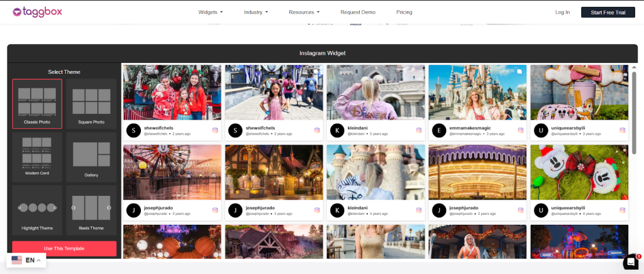Click the Start Free Trial button
Viewport: 644px width, 274px height.
tap(608, 12)
